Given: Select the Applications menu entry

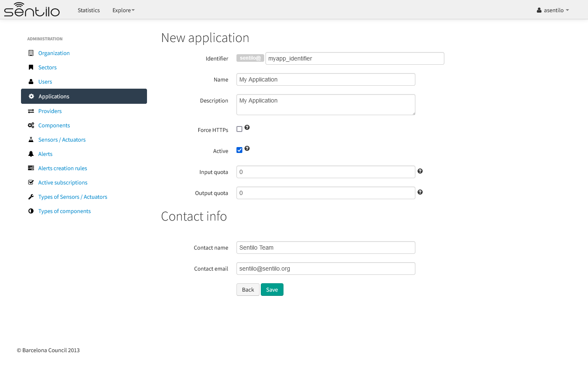Looking at the screenshot, I should 84,96.
